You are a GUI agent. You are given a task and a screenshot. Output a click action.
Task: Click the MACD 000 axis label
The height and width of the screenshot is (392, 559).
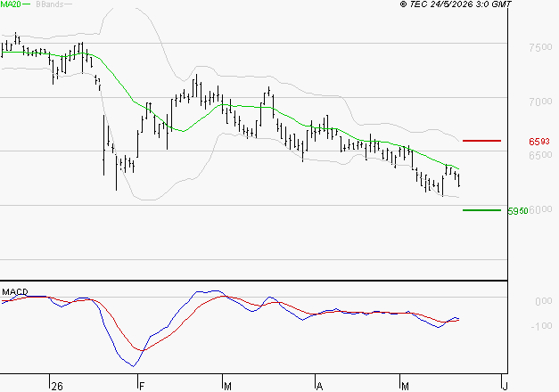[544, 301]
